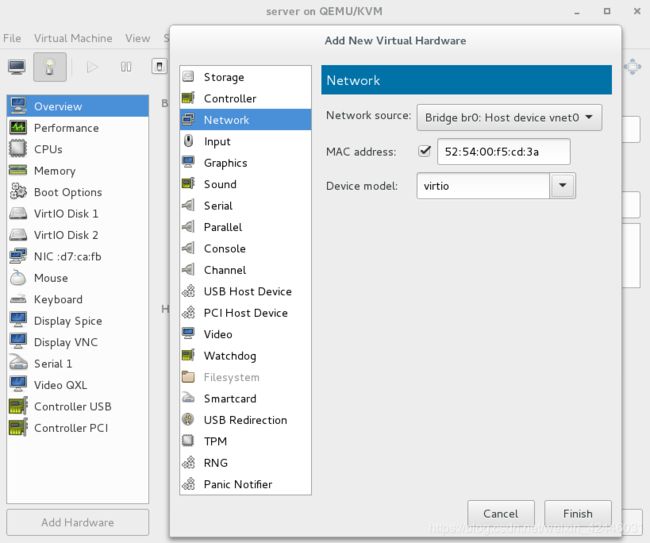This screenshot has height=543, width=650.
Task: Select the lightbulb hardware details icon
Action: click(x=50, y=67)
